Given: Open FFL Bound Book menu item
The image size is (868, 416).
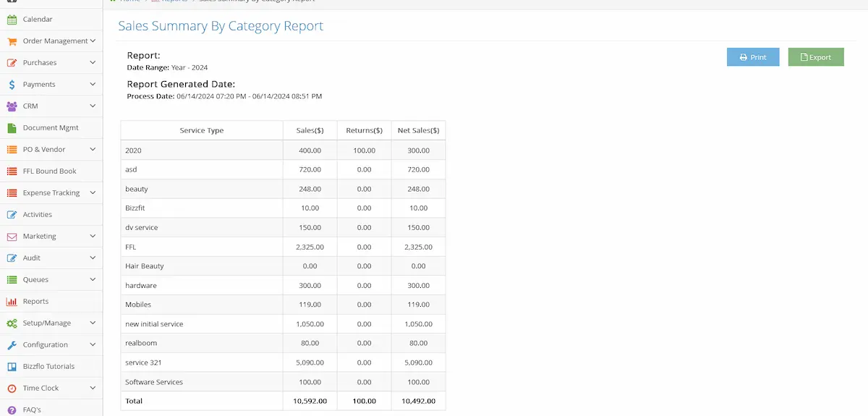Looking at the screenshot, I should click(51, 171).
